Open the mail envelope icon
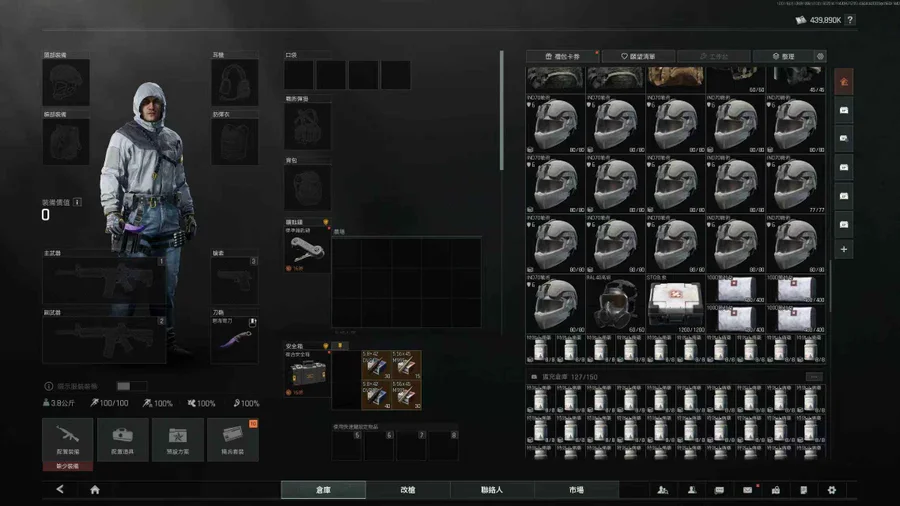Screen dimensions: 900x506 [x=747, y=490]
